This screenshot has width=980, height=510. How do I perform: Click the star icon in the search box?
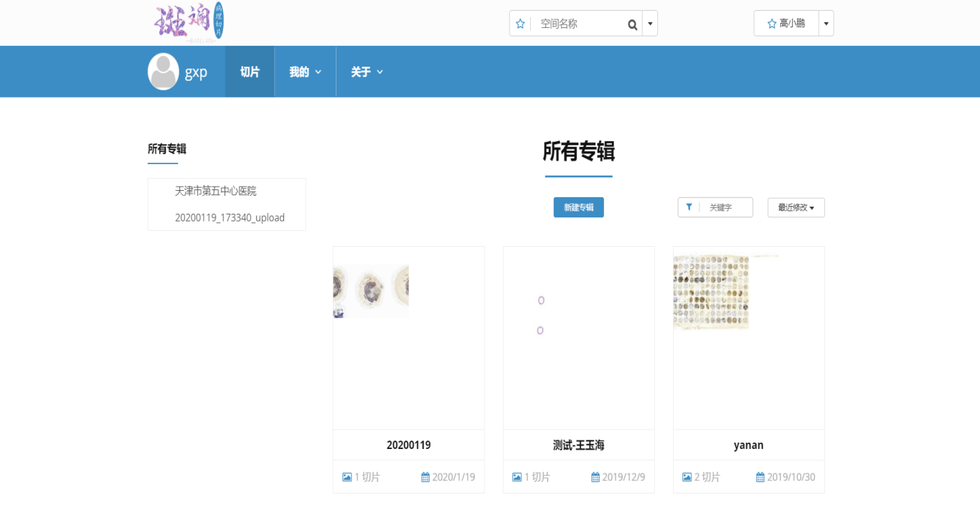click(521, 24)
